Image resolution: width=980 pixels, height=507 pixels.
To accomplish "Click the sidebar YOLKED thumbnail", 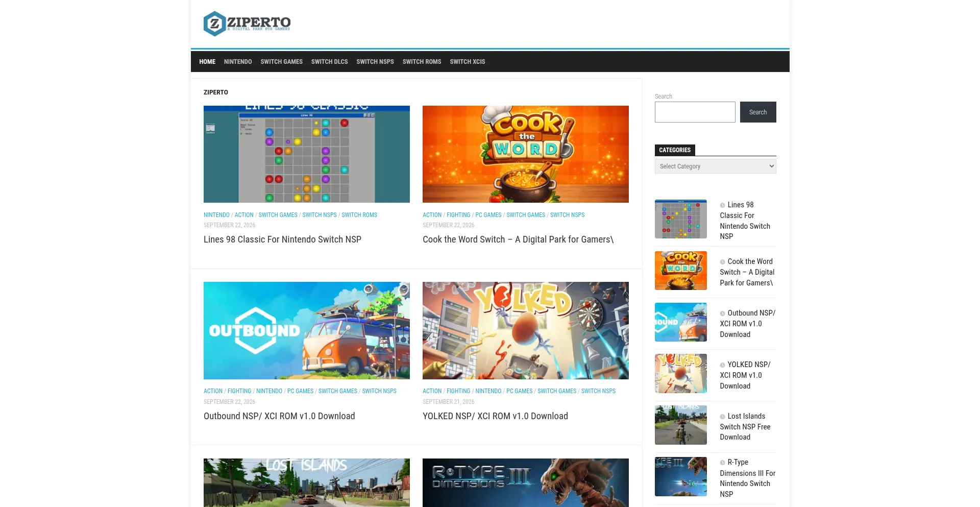I will click(x=681, y=374).
